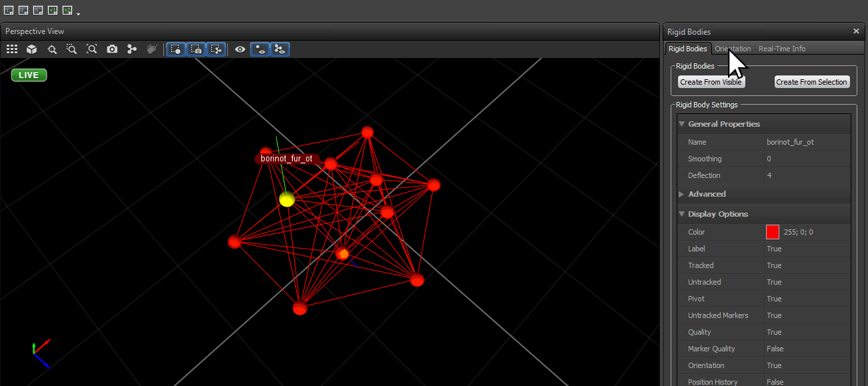868x386 pixels.
Task: Click Create From Visible button
Action: click(x=711, y=82)
